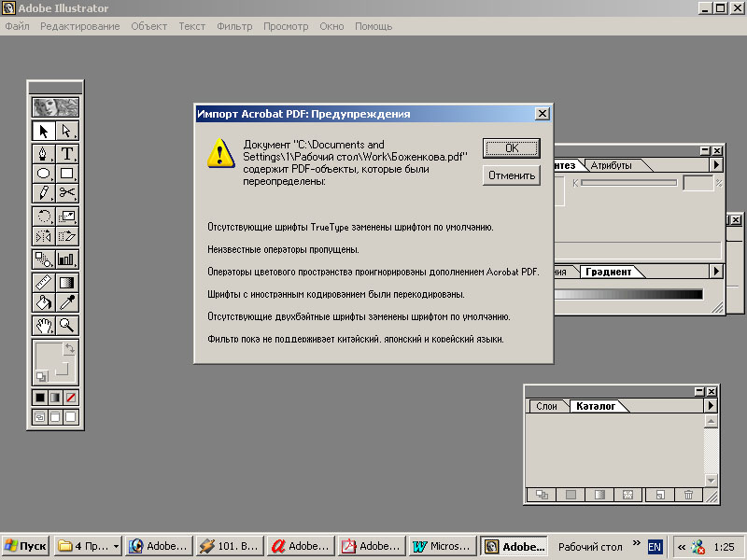747x560 pixels.
Task: Select the Paint Bucket tool
Action: [x=43, y=302]
